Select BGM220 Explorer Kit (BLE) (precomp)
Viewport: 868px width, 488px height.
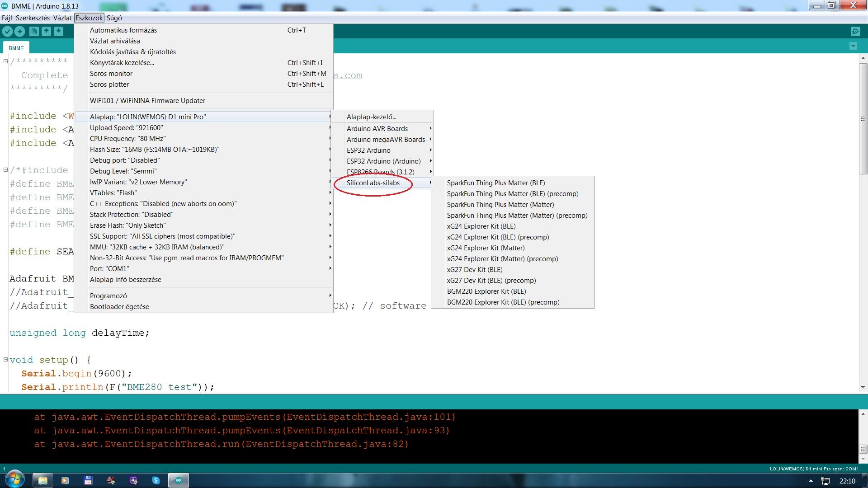coord(513,302)
